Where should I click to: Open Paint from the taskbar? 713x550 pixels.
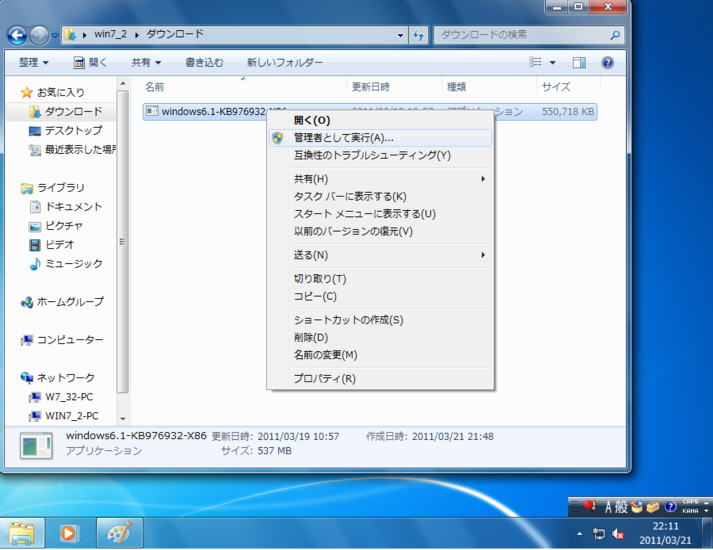(x=120, y=533)
